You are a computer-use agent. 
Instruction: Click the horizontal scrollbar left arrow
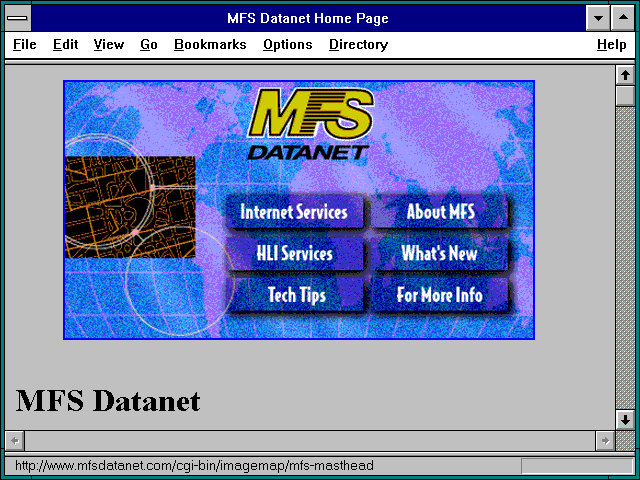tap(15, 440)
